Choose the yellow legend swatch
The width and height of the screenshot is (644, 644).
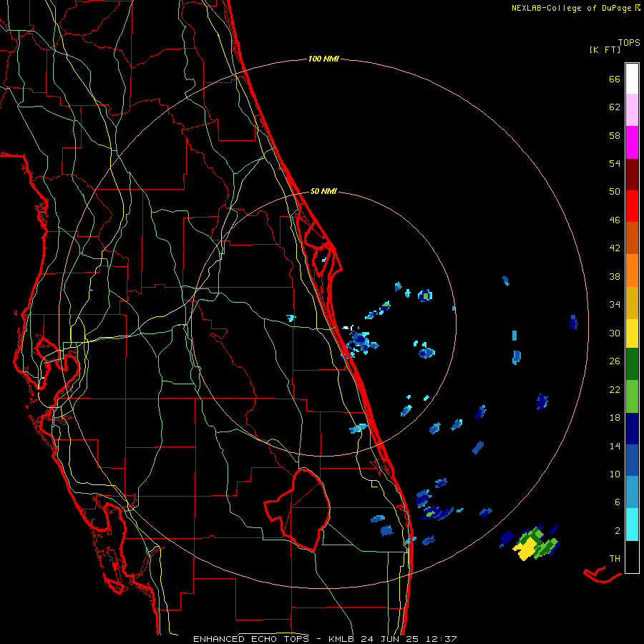632,333
